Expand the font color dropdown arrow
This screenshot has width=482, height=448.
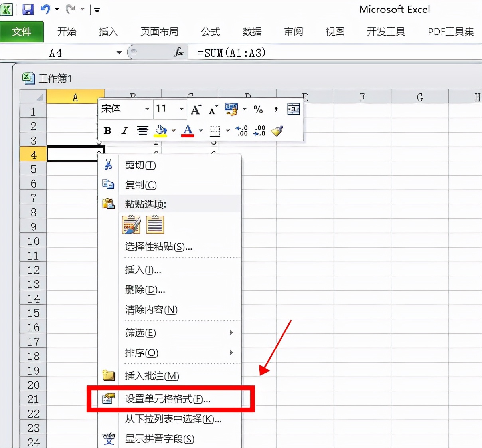[x=201, y=131]
